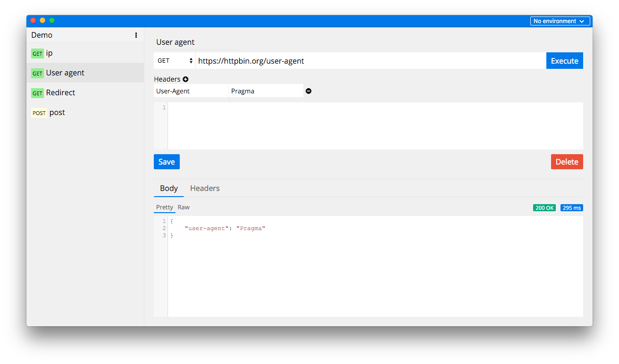Click the GET badge beside ip
The width and height of the screenshot is (619, 364).
point(37,54)
